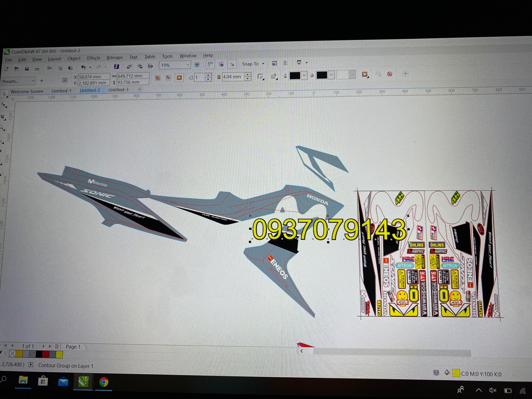Click the horizontal scrollbar
The width and height of the screenshot is (532, 399).
coord(392,352)
